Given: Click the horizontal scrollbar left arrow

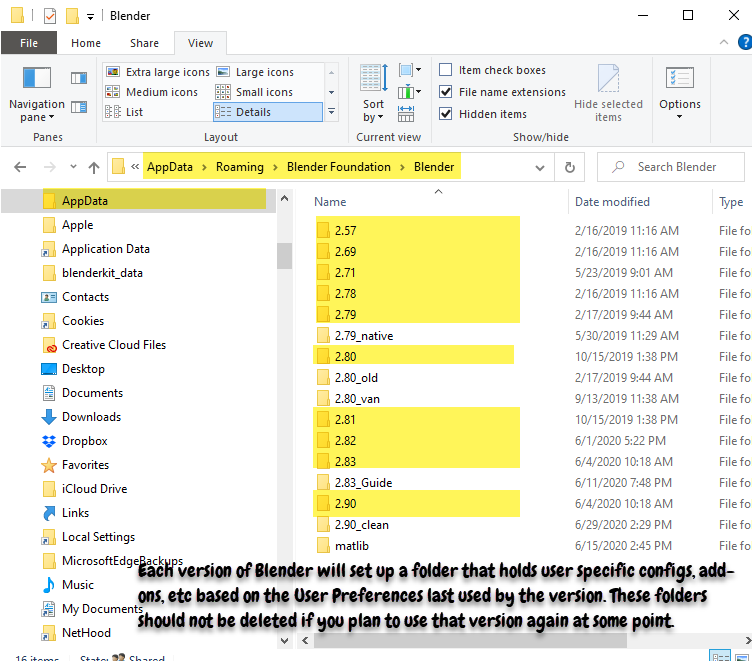Looking at the screenshot, I should (305, 640).
